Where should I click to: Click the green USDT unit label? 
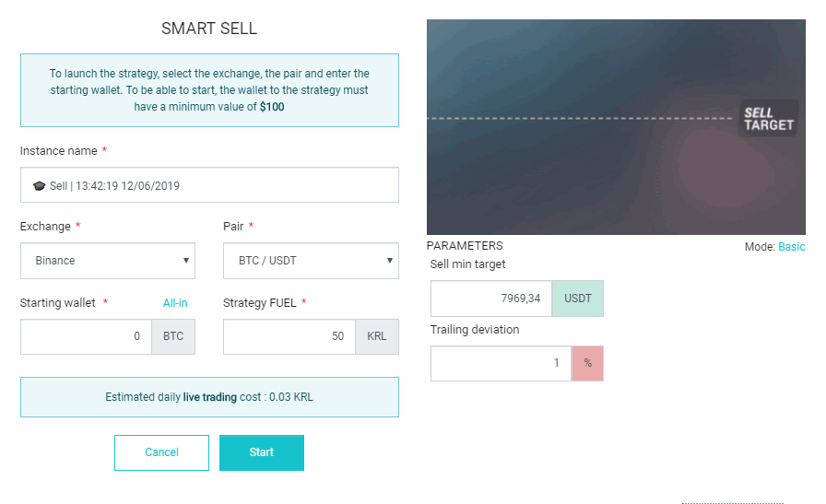(577, 299)
